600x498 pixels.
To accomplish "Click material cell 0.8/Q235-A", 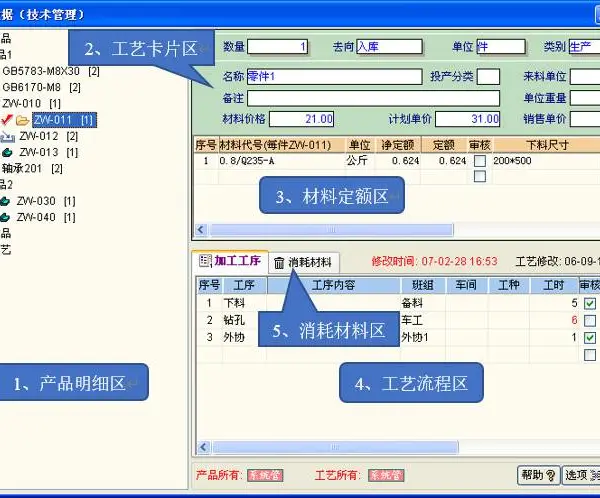I will (x=282, y=161).
